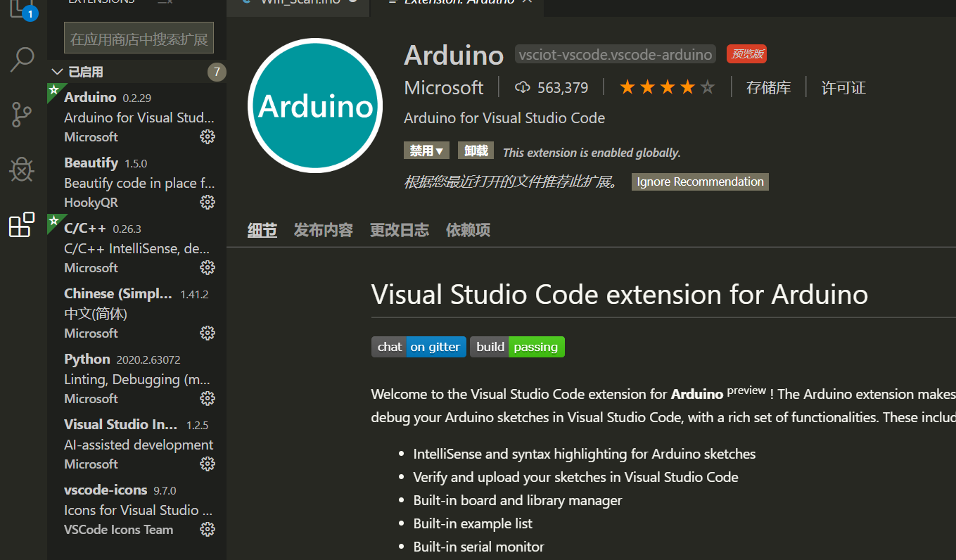
Task: Click the Arduino extension logo
Action: [x=315, y=106]
